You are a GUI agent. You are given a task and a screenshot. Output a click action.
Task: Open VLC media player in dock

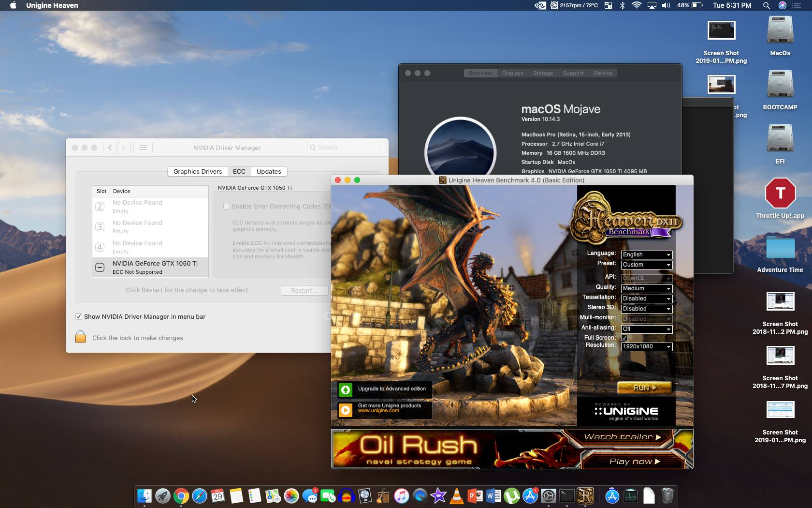[x=457, y=496]
